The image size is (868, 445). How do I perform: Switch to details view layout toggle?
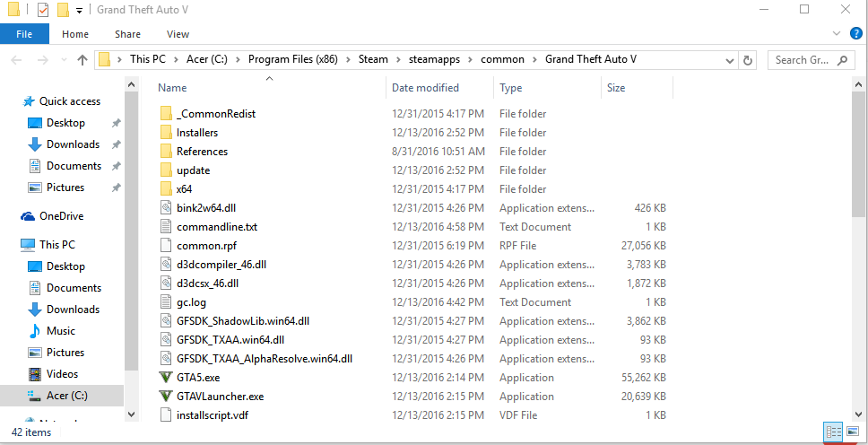[x=833, y=432]
